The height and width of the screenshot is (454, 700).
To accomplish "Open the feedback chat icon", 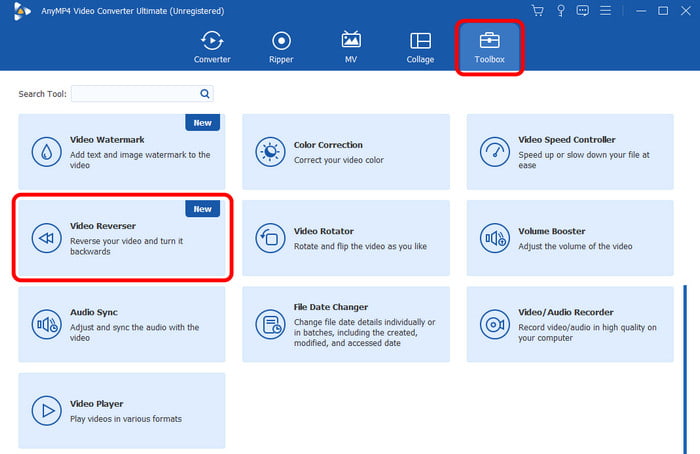I will (x=583, y=10).
